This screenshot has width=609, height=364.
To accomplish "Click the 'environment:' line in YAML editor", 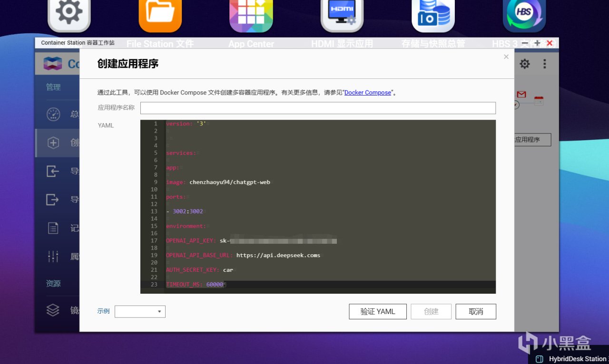I will click(186, 226).
